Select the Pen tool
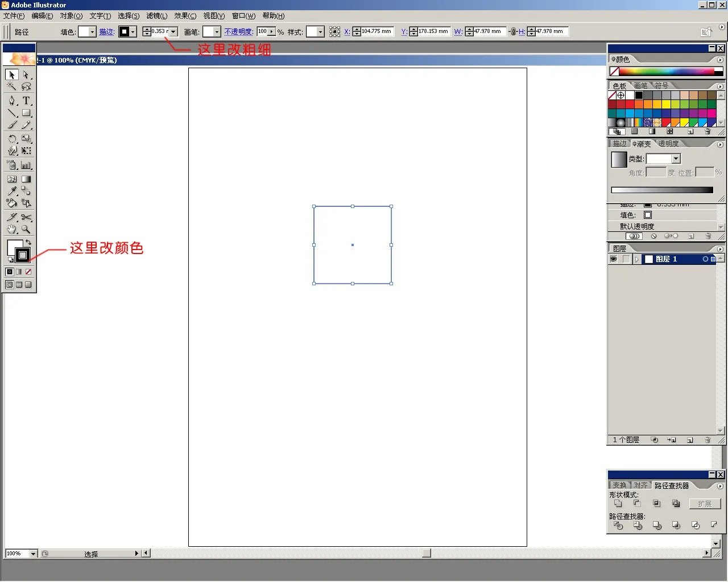728x582 pixels. click(x=11, y=101)
